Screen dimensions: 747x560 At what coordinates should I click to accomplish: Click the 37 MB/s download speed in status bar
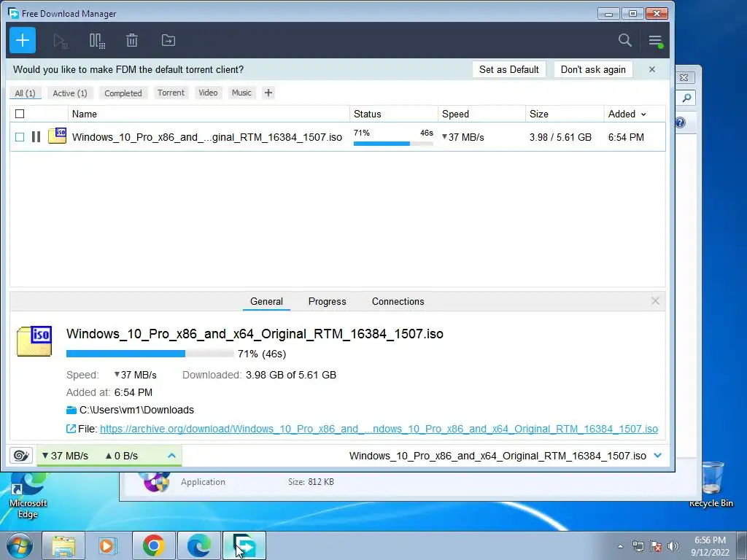pyautogui.click(x=65, y=456)
